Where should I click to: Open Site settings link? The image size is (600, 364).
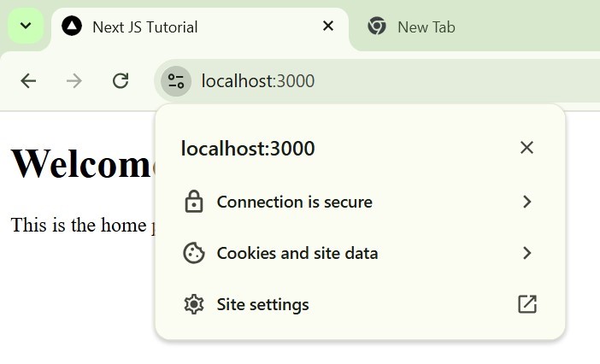tap(262, 304)
